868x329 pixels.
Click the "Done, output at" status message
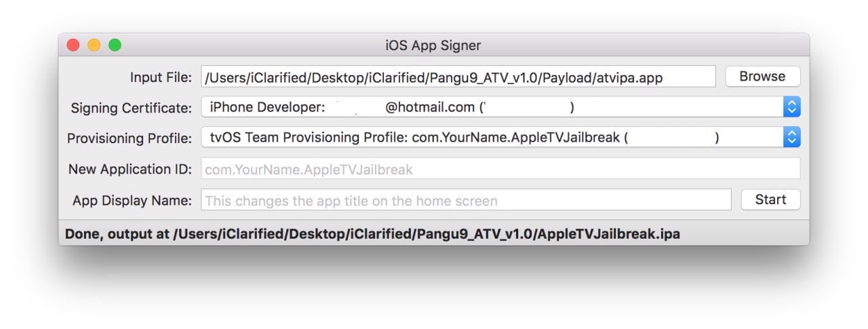coord(372,234)
